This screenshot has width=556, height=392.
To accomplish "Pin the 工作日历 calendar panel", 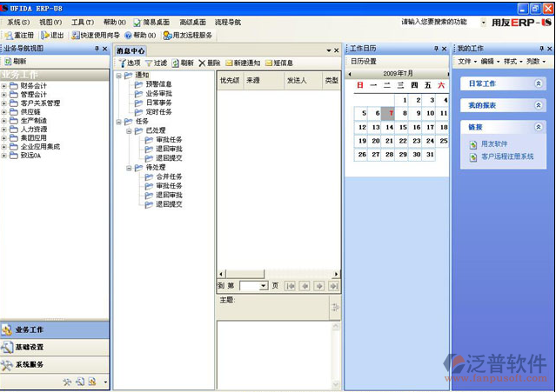I will [x=435, y=50].
